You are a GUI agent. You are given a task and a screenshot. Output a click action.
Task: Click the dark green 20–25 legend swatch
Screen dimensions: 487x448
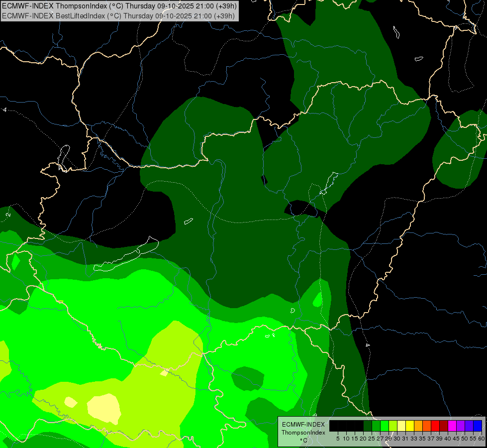click(368, 426)
